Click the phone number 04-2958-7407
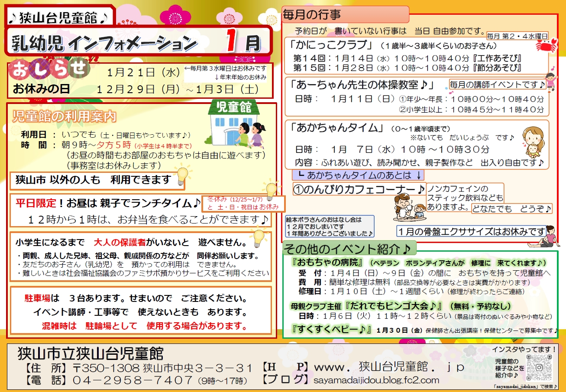This screenshot has width=566, height=392. pyautogui.click(x=133, y=380)
